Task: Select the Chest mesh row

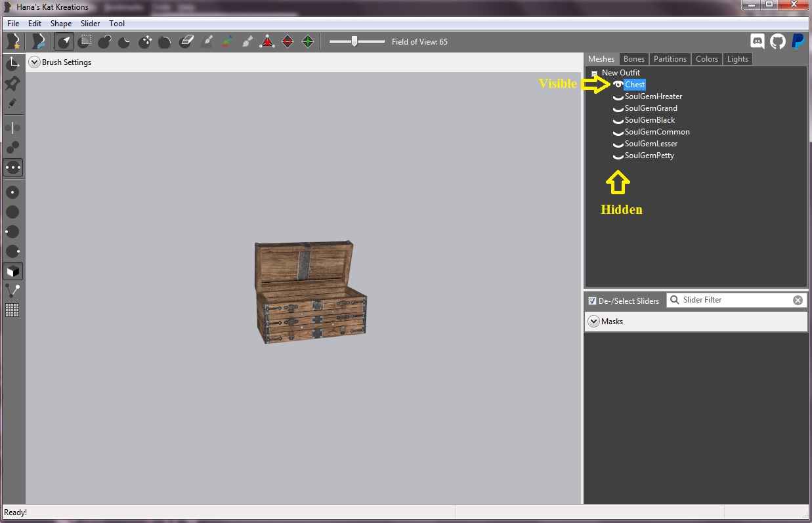Action: click(x=635, y=85)
